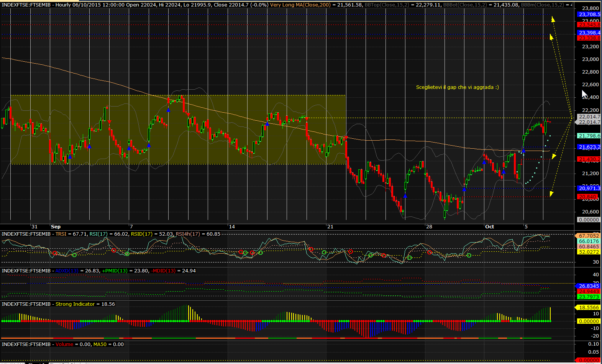Screen dimensions: 602x364
Task: Click the BBTop(Close,15,2) indicator label
Action: (387, 5)
